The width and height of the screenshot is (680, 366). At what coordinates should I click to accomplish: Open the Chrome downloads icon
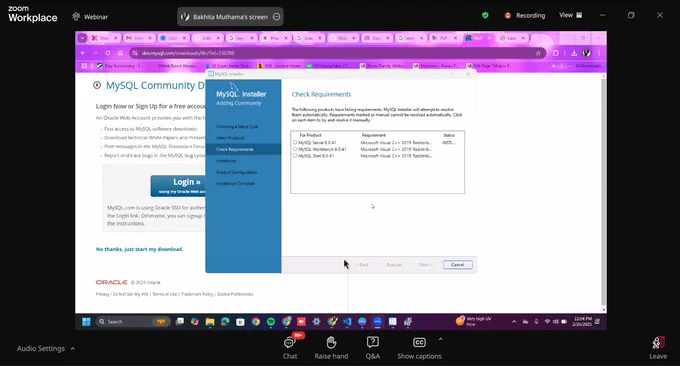click(574, 53)
